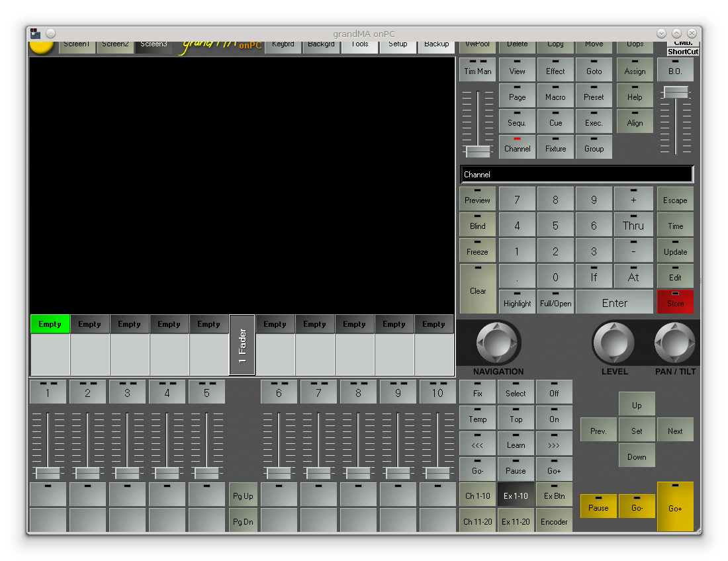
Task: Click the Align key
Action: click(x=635, y=121)
